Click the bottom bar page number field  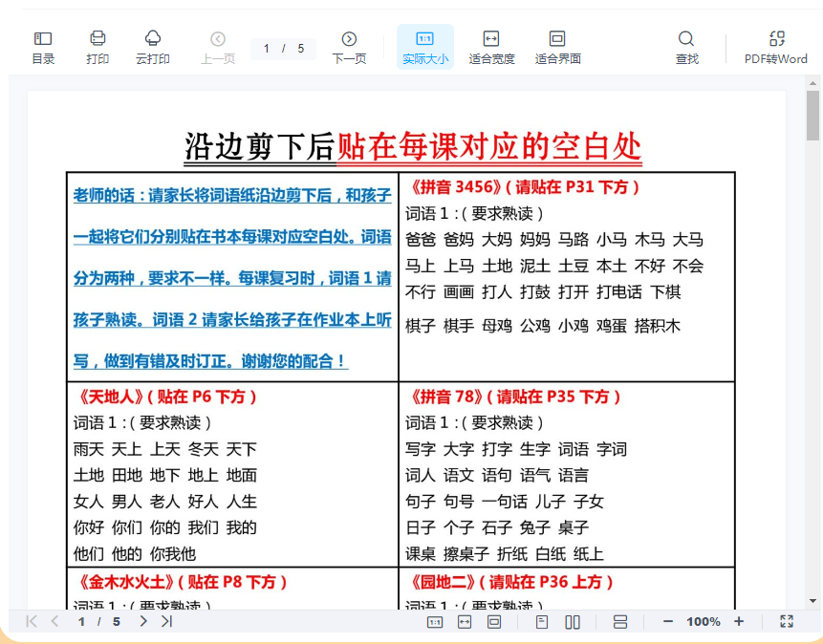(x=82, y=622)
